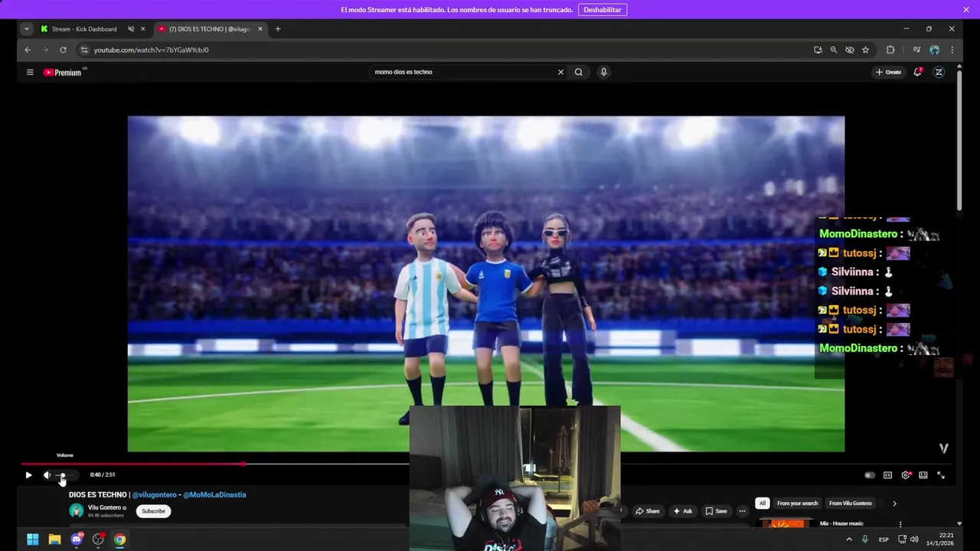Seek on the video progress bar
The height and width of the screenshot is (551, 980).
pyautogui.click(x=486, y=464)
